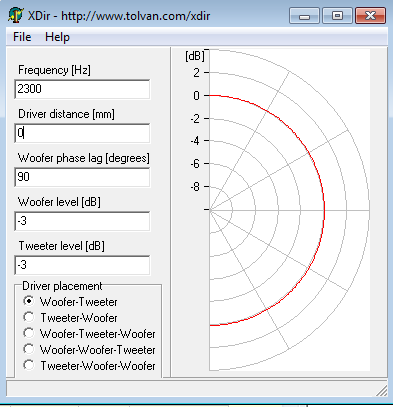The image size is (393, 407).
Task: Click the -4 tick label on dB axis
Action: [195, 141]
